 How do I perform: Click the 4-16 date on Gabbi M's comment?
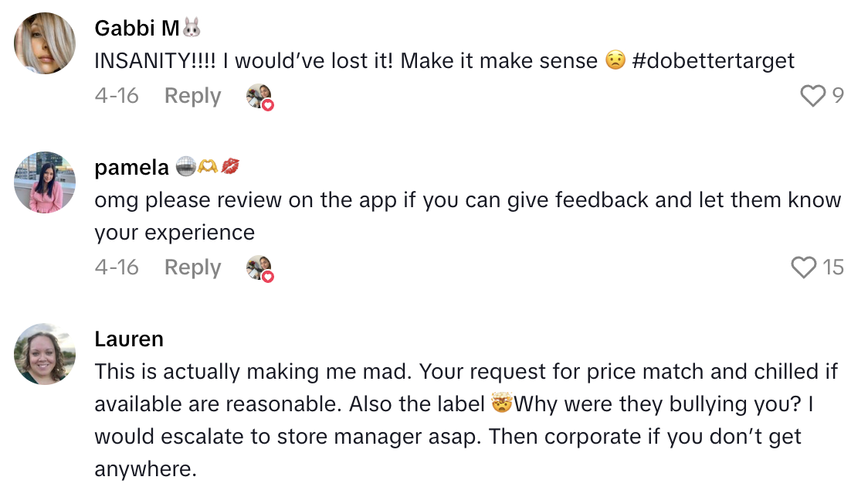[x=117, y=95]
